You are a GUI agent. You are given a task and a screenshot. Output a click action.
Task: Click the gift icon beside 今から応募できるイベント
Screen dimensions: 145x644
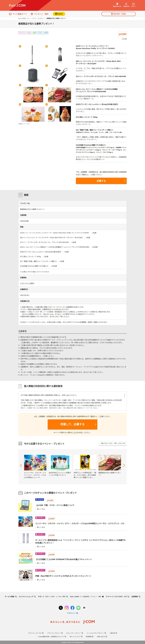tap(20, 443)
